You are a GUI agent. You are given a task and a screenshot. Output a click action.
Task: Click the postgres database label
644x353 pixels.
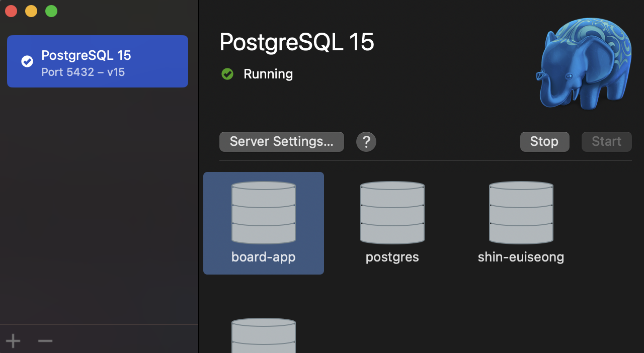pyautogui.click(x=392, y=258)
